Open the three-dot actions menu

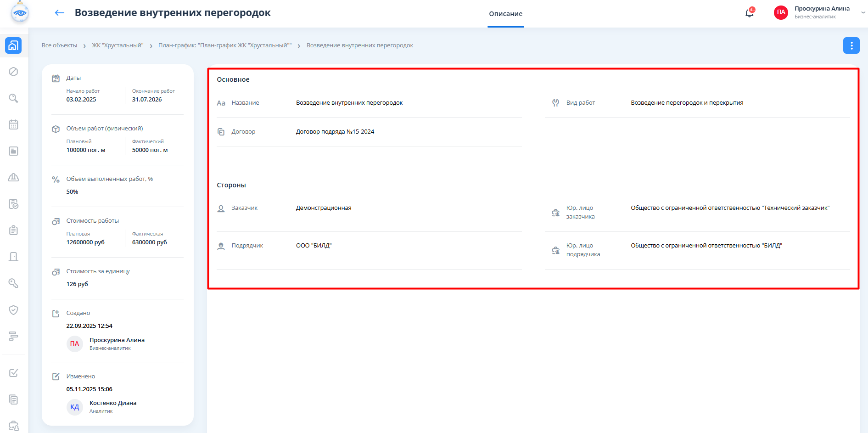coord(851,45)
